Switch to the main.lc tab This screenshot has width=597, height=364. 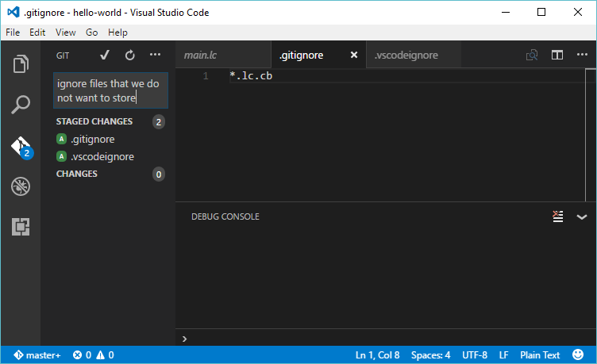point(200,55)
